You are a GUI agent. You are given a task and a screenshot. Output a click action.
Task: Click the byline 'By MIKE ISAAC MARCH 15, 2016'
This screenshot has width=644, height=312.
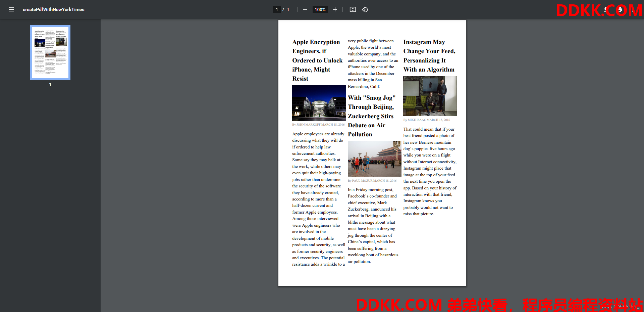pos(427,120)
